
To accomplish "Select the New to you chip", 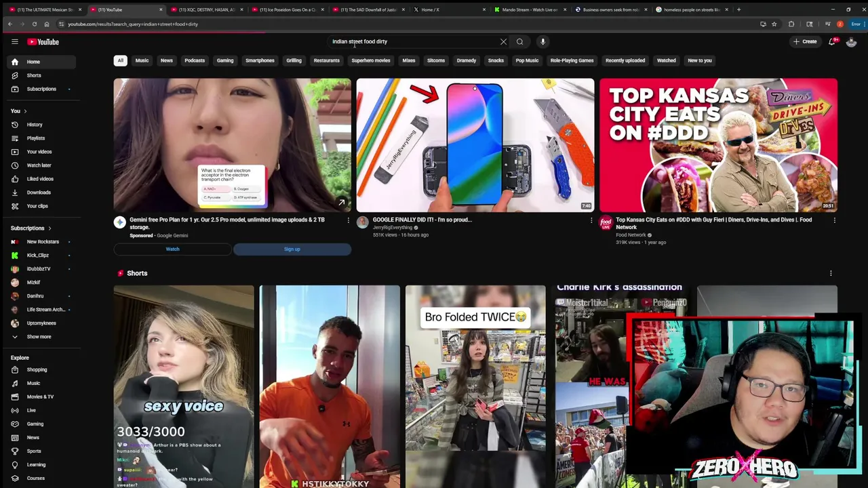I will [700, 60].
